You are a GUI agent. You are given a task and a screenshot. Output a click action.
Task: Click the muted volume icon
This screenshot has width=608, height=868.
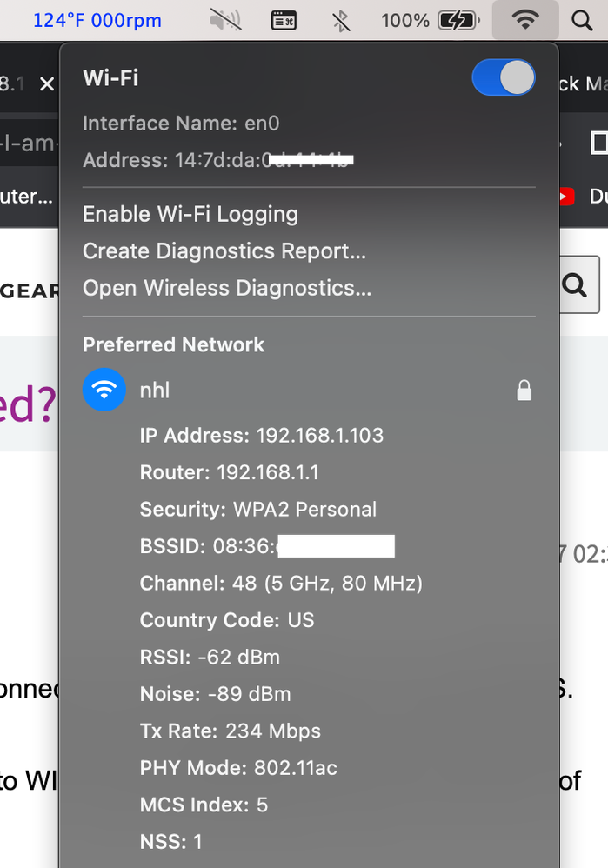coord(226,20)
